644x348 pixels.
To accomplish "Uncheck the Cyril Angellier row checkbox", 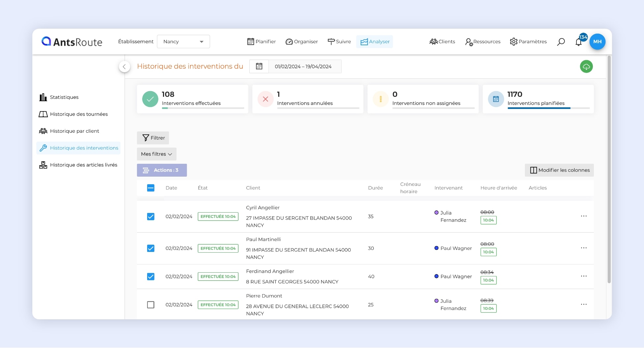I will [150, 217].
